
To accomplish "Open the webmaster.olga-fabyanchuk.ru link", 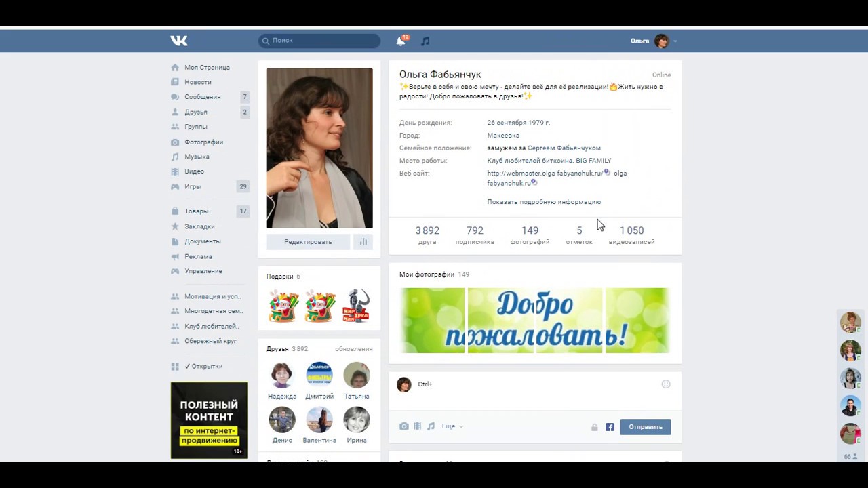I will pyautogui.click(x=545, y=173).
